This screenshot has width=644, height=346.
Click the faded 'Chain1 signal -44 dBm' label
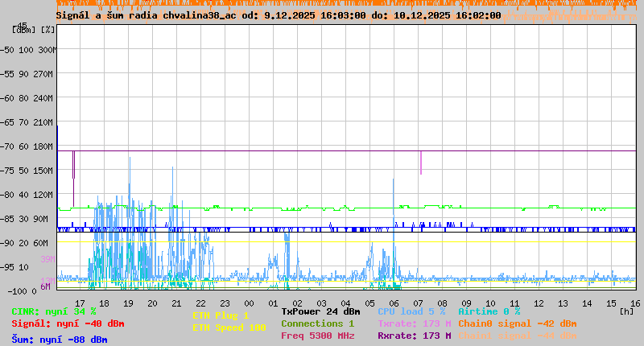point(518,336)
